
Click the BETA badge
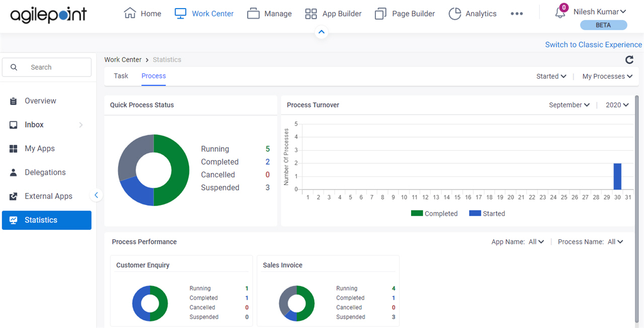(x=603, y=25)
